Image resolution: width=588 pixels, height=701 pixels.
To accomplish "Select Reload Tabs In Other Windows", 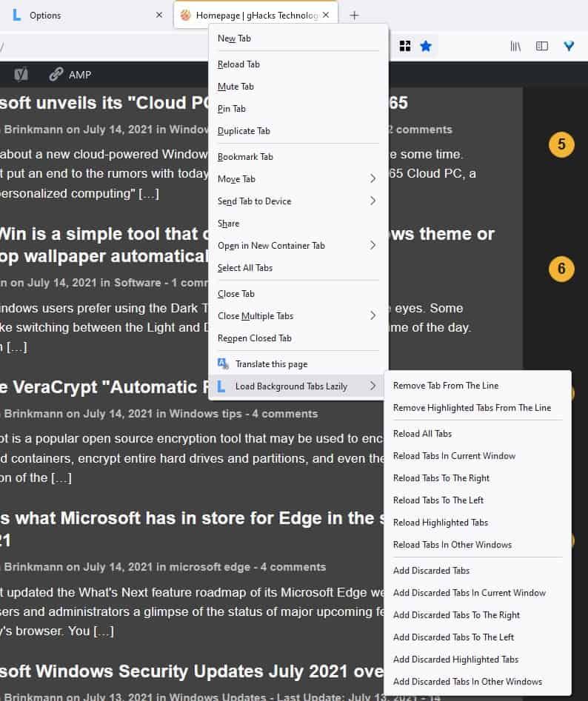I will [x=478, y=545].
